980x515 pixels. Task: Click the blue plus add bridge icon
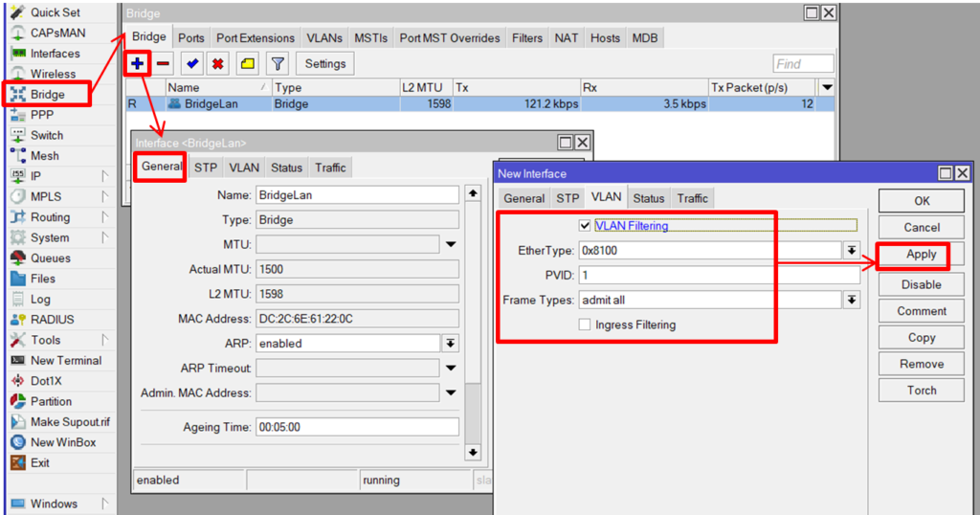tap(138, 64)
